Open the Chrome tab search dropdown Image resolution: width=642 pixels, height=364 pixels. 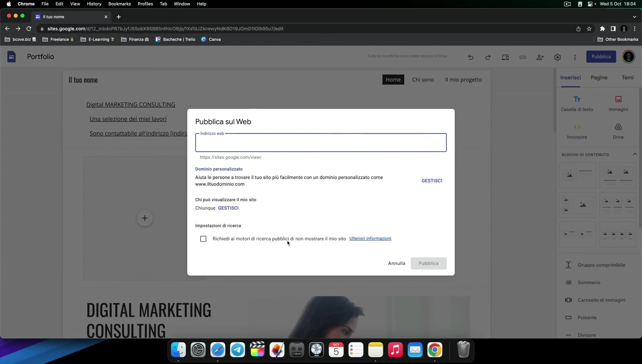coord(634,17)
